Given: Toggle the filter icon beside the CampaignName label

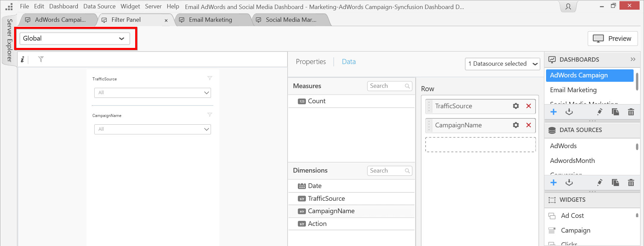Looking at the screenshot, I should click(x=210, y=115).
